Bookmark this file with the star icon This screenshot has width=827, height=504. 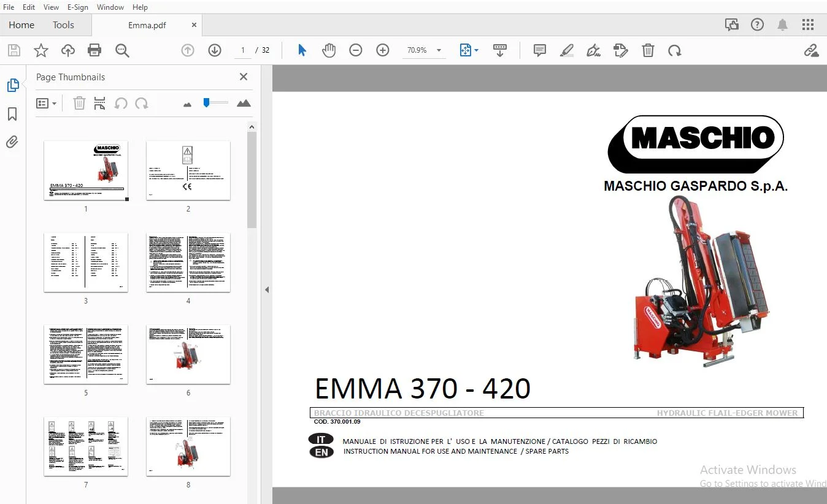point(40,50)
